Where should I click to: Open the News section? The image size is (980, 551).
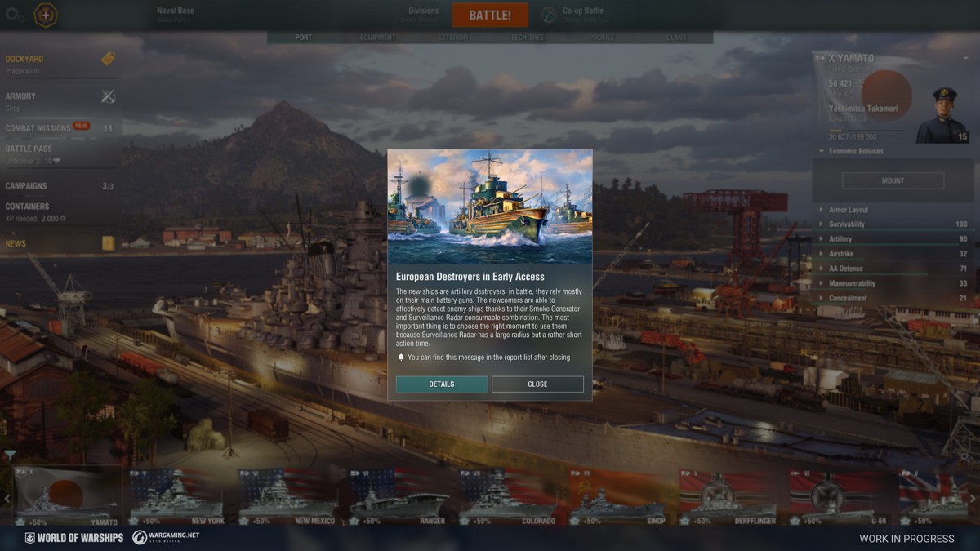point(60,243)
